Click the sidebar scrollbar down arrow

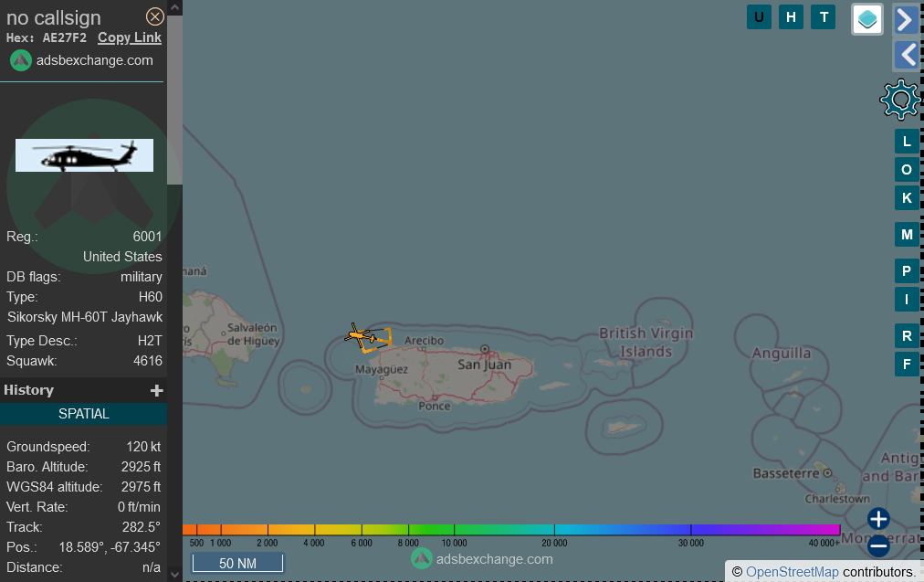(x=174, y=574)
